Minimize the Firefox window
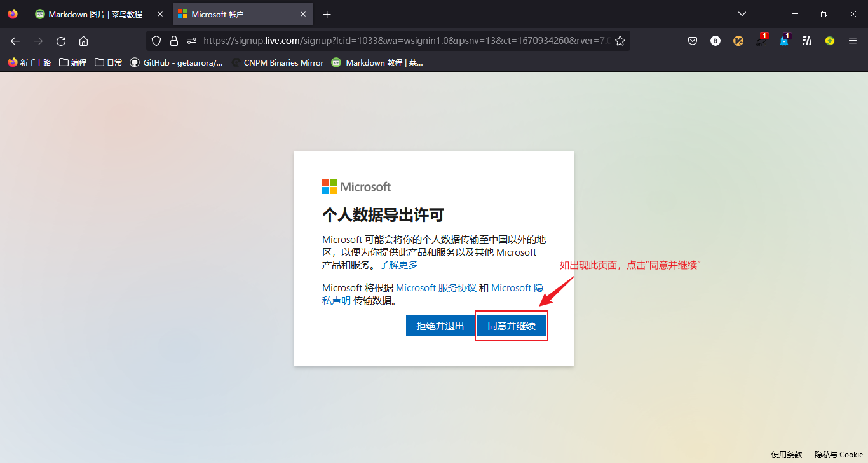The width and height of the screenshot is (868, 463). (x=795, y=14)
